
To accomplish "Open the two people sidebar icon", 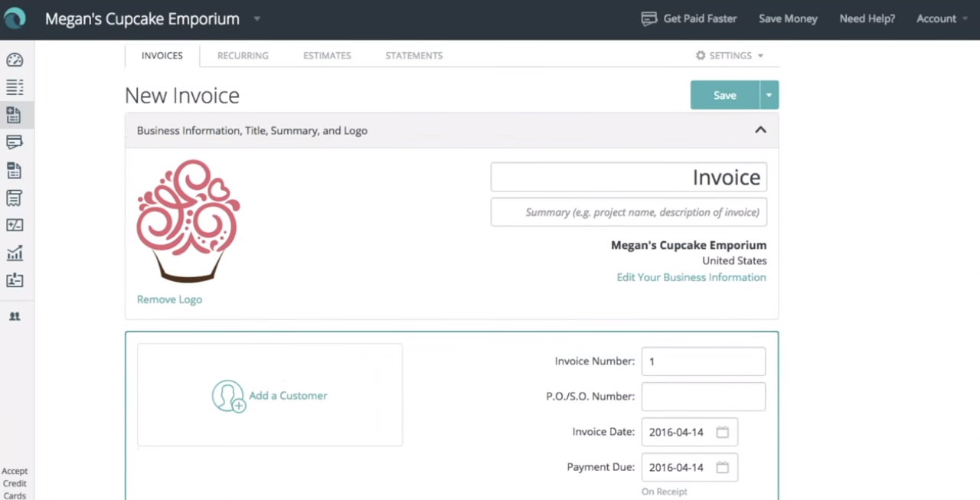I will 15,316.
